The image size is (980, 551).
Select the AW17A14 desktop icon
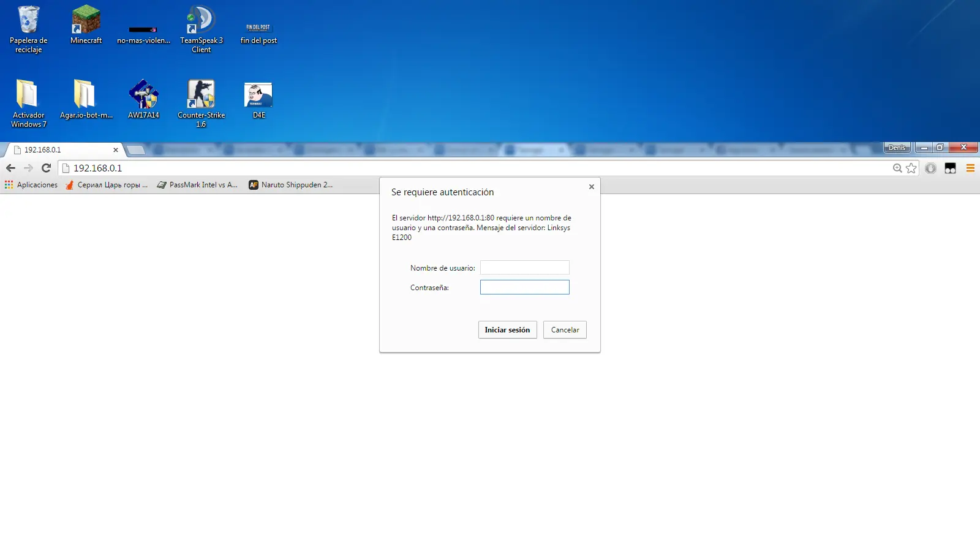click(x=143, y=99)
